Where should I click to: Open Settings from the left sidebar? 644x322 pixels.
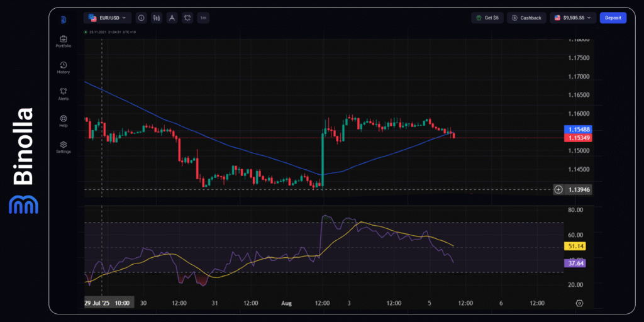coord(64,147)
